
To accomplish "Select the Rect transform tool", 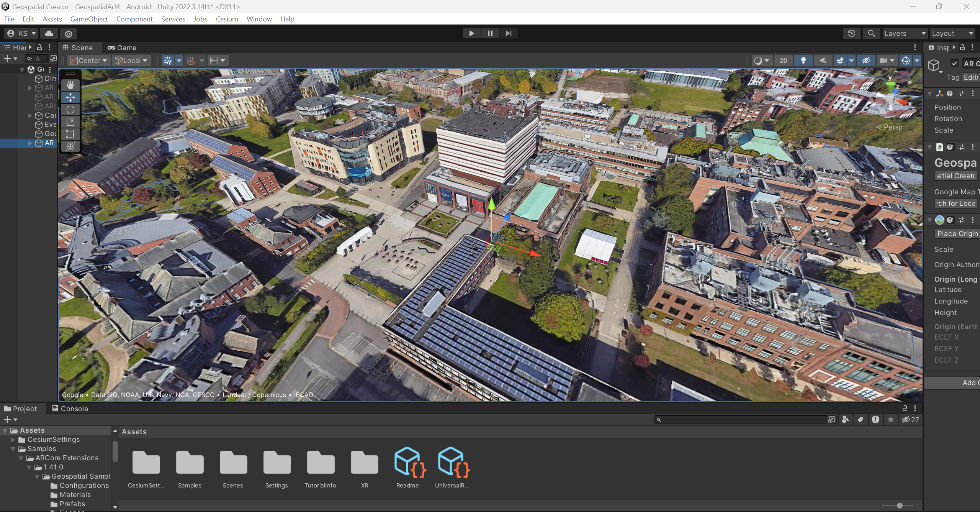I will (x=70, y=134).
